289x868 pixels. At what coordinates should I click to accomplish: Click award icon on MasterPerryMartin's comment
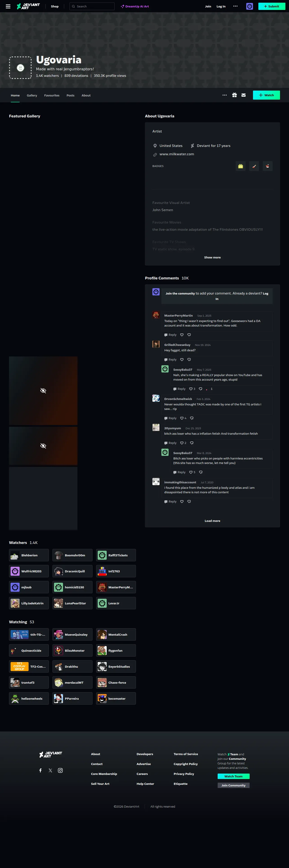(189, 335)
